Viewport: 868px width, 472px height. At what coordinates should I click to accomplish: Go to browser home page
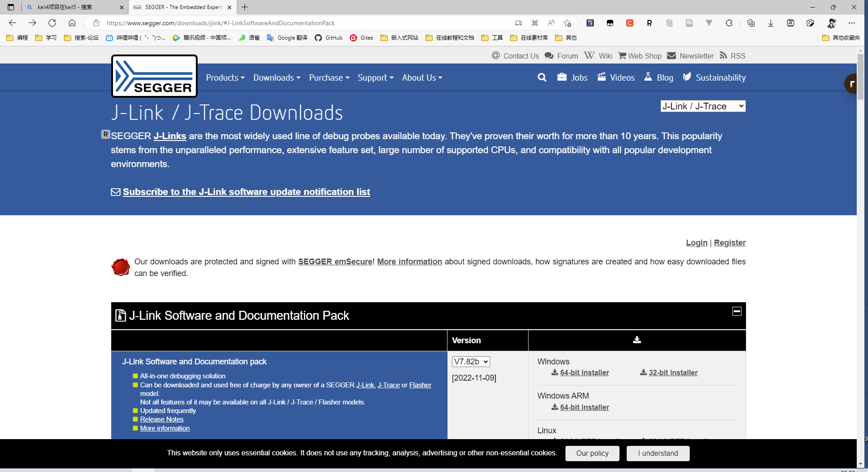click(72, 23)
